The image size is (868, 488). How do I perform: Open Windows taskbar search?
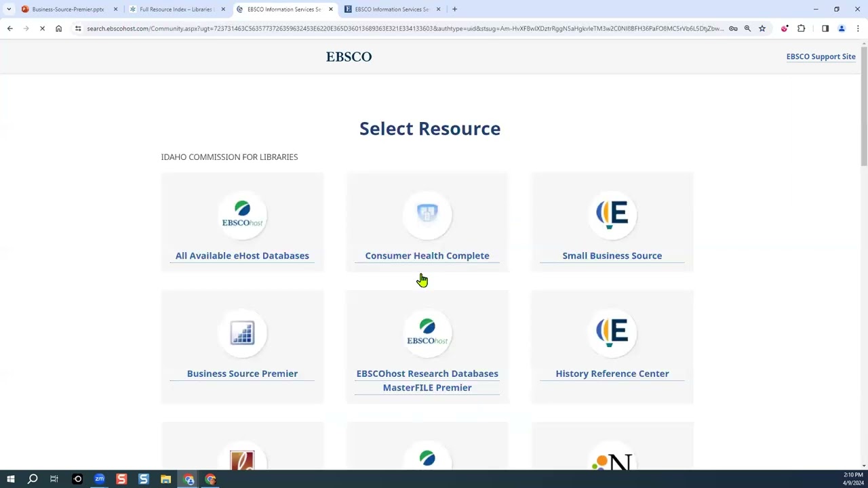pos(33,479)
